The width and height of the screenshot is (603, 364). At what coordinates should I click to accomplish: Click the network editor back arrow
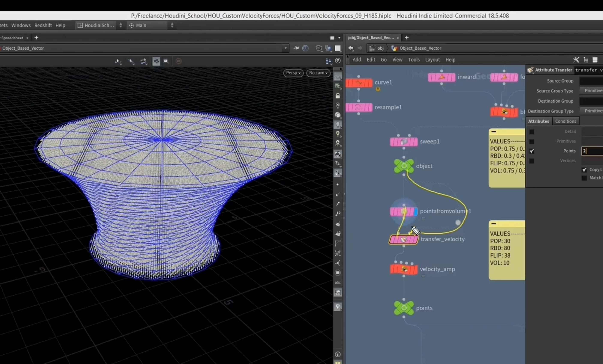coord(351,48)
